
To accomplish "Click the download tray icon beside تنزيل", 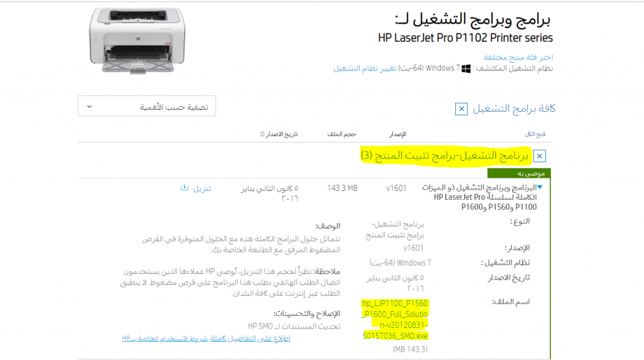I will 184,188.
